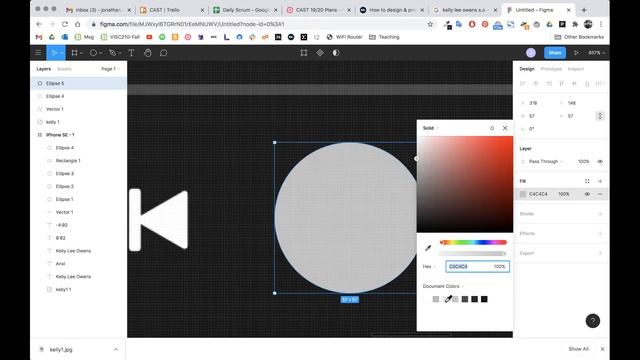Select the Ariel text layer
The height and width of the screenshot is (360, 640).
(79, 264)
